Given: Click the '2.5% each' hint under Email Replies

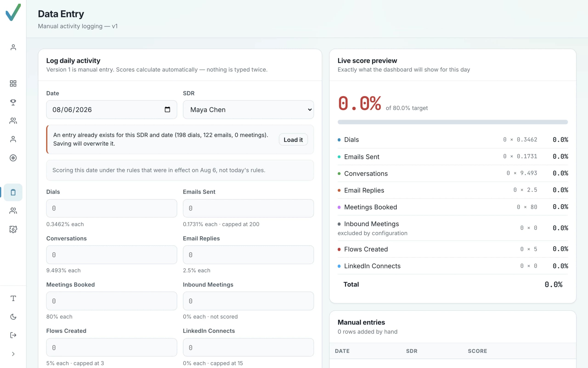Looking at the screenshot, I should click(196, 270).
